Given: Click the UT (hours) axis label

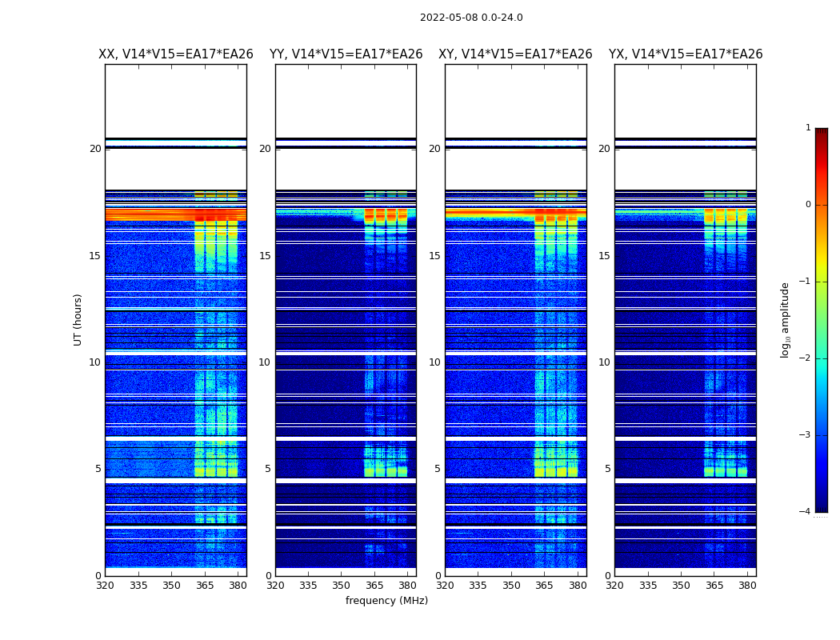Looking at the screenshot, I should point(78,319).
